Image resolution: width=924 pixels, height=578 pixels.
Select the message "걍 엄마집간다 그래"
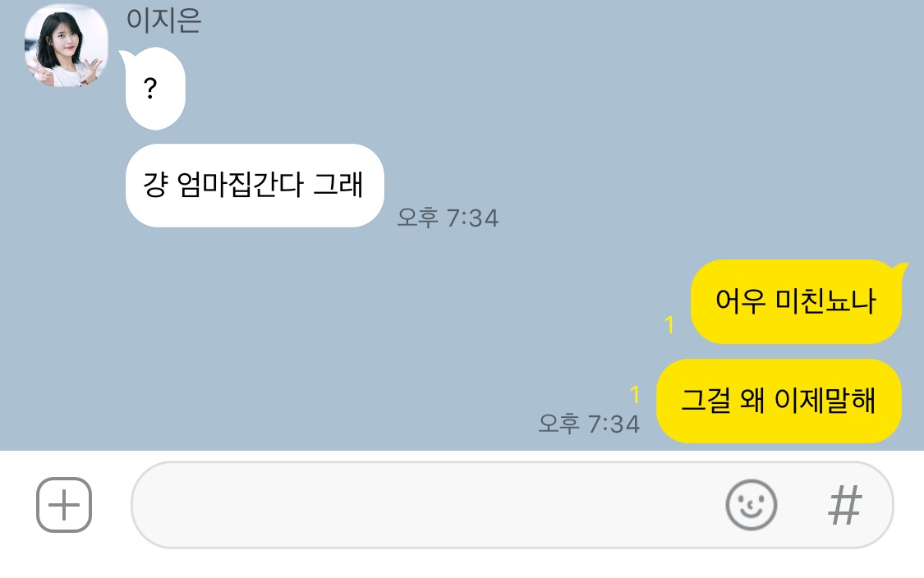255,185
